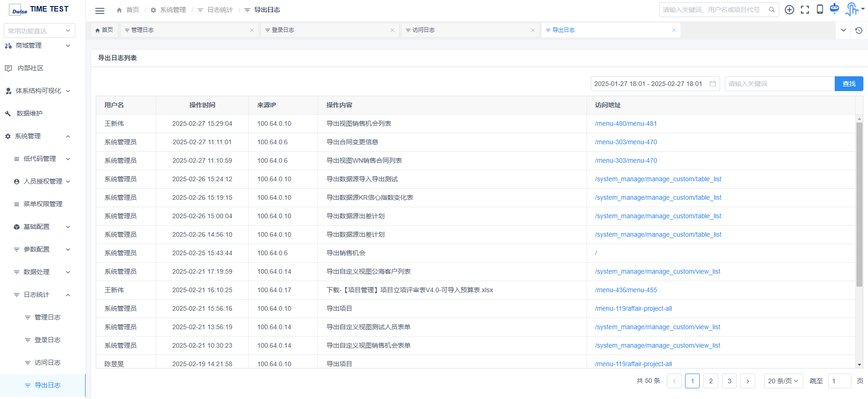Click the 系统管理 breadcrumb
The image size is (868, 399).
169,10
